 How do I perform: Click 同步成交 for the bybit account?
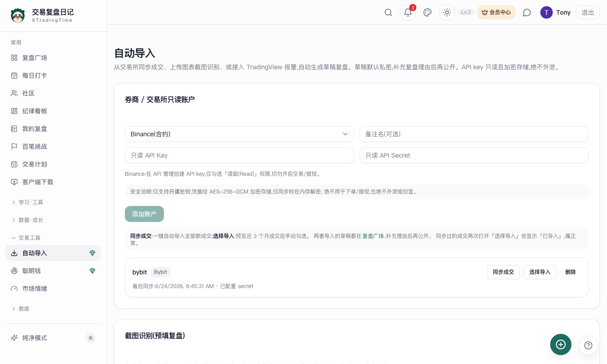(x=503, y=272)
